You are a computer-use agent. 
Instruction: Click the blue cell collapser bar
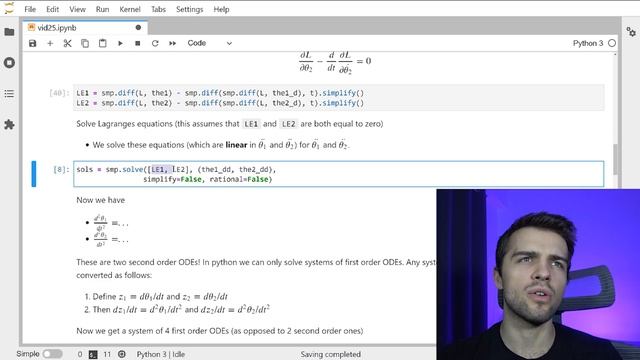point(34,174)
